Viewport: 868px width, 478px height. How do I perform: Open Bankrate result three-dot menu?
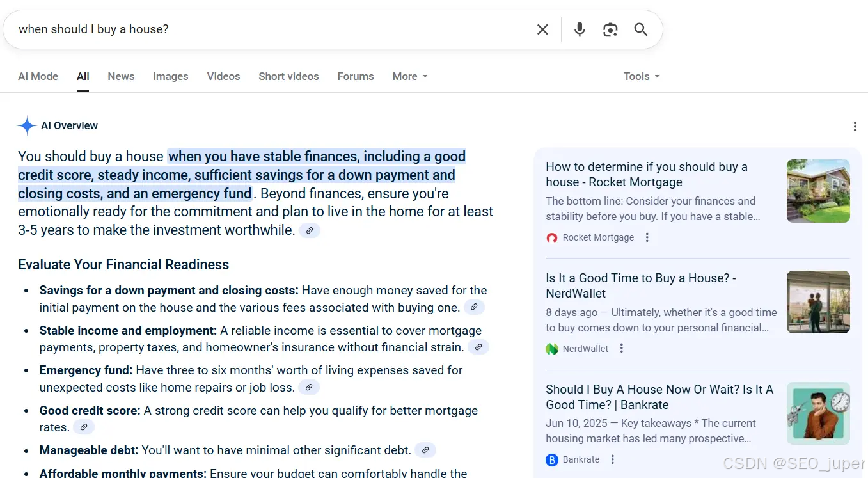[x=612, y=459]
